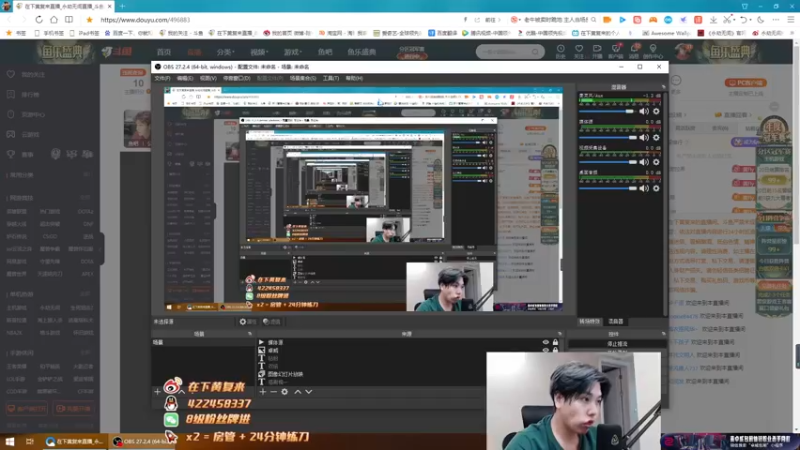The width and height of the screenshot is (800, 450).
Task: Move selected source up
Action: [297, 392]
